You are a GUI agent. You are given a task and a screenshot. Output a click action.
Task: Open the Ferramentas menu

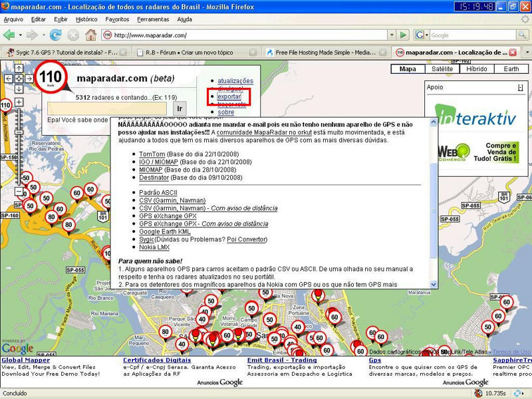coord(153,19)
